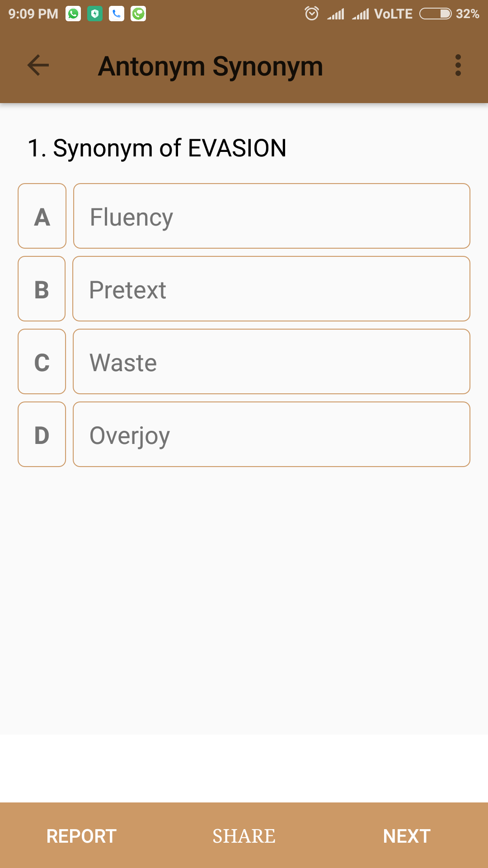Tap the WhatsApp notification icon
The width and height of the screenshot is (488, 868).
click(73, 14)
